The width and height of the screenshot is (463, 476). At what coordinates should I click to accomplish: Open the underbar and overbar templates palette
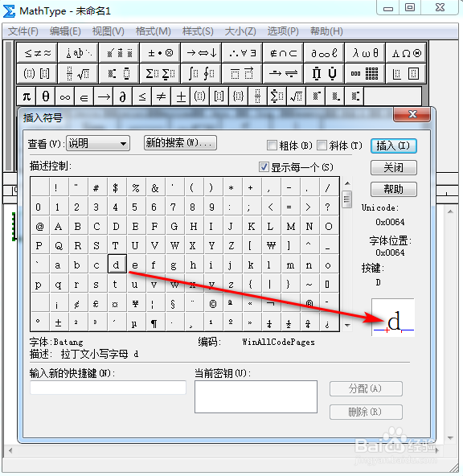(x=242, y=73)
